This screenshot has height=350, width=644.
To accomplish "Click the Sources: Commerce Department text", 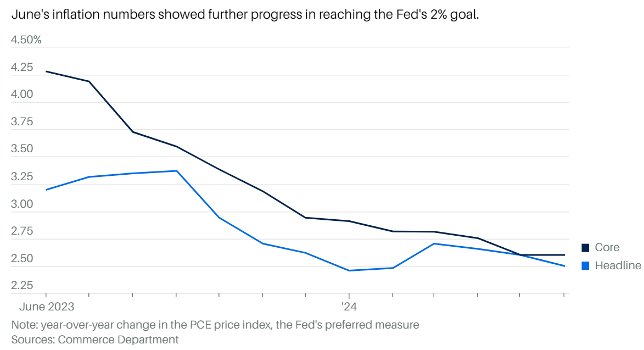I will (x=95, y=340).
